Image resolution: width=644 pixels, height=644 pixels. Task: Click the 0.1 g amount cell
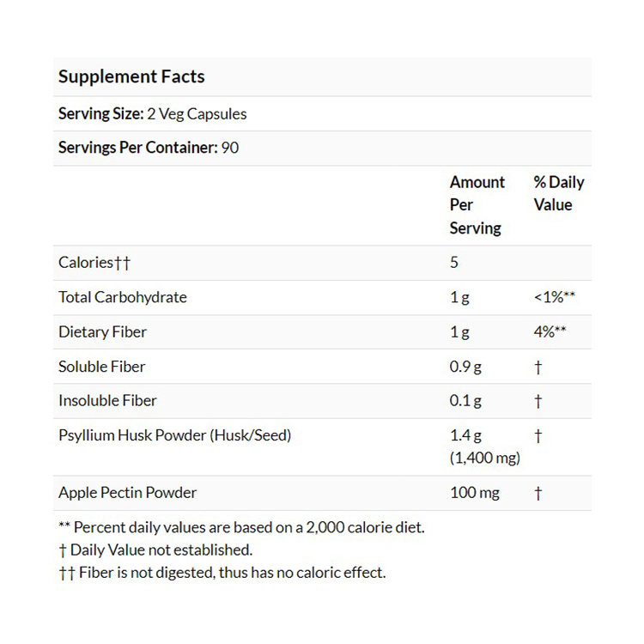[465, 401]
